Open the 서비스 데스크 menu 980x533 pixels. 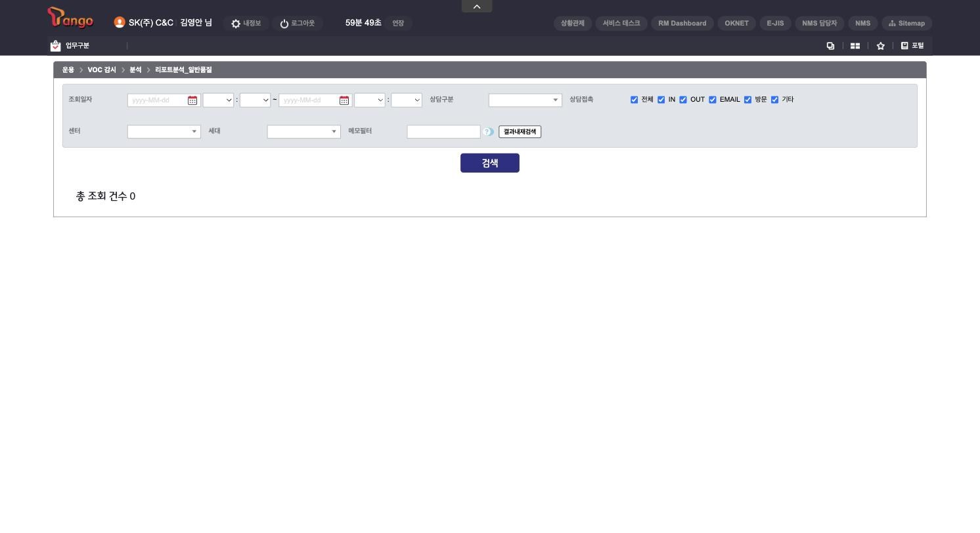621,23
